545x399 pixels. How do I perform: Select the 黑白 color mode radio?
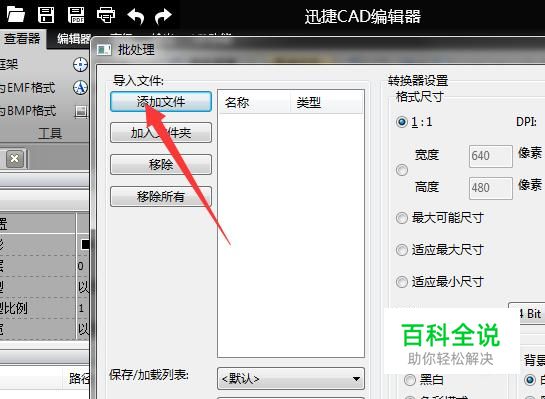(410, 380)
